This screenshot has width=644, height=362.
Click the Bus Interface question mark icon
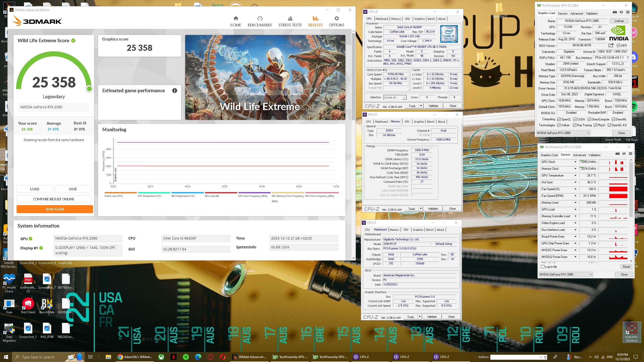click(628, 58)
